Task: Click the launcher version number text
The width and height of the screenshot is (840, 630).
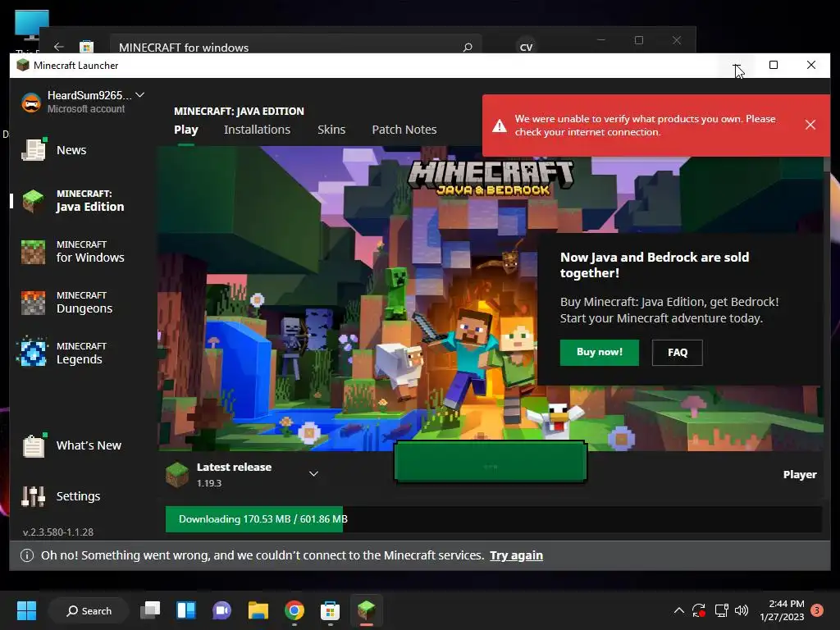Action: [58, 532]
